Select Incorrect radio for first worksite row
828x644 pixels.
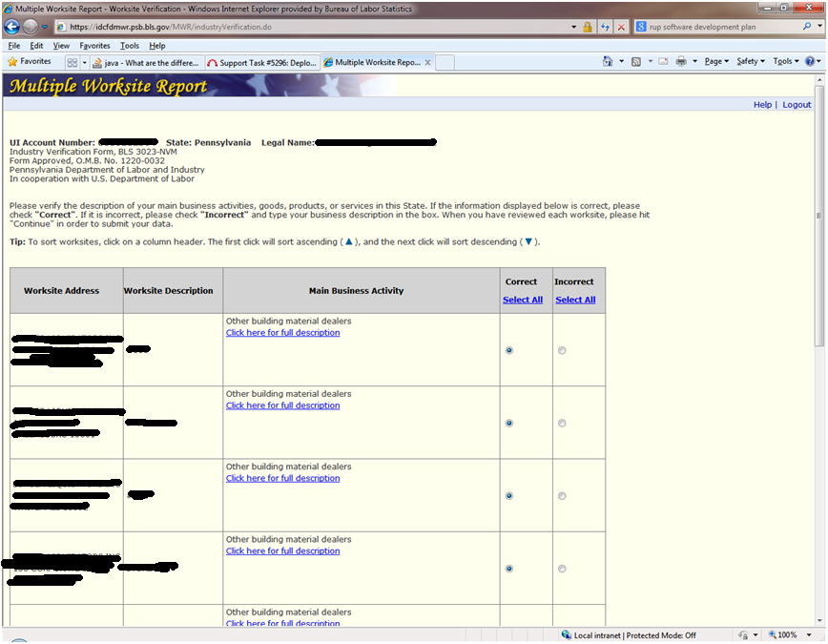point(562,350)
